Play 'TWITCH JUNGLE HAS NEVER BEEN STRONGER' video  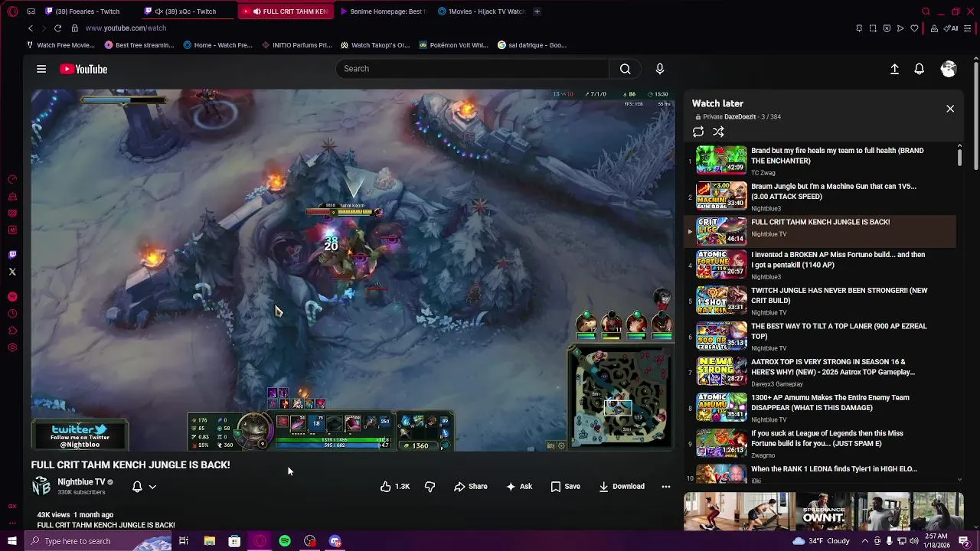[x=819, y=301]
